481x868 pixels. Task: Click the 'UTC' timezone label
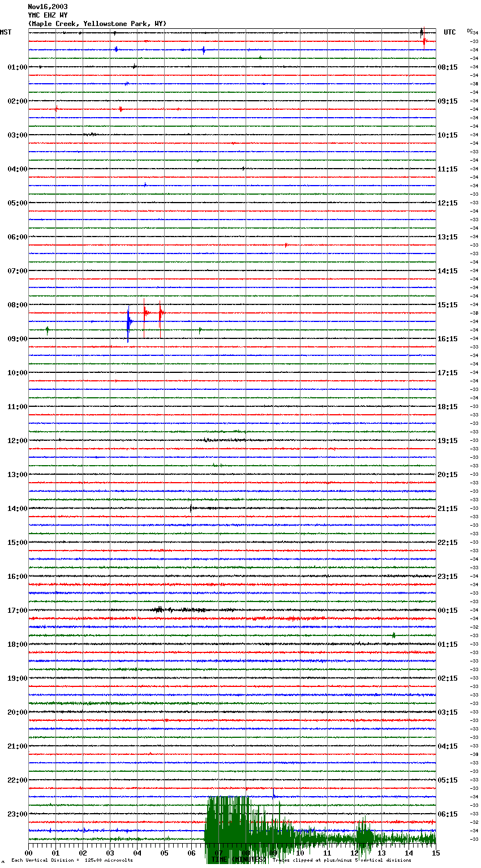[449, 32]
